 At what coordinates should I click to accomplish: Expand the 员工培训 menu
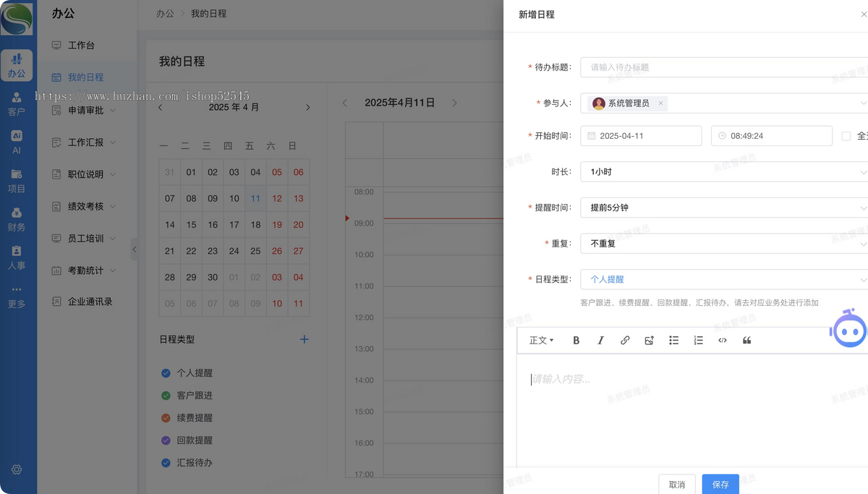coord(87,238)
